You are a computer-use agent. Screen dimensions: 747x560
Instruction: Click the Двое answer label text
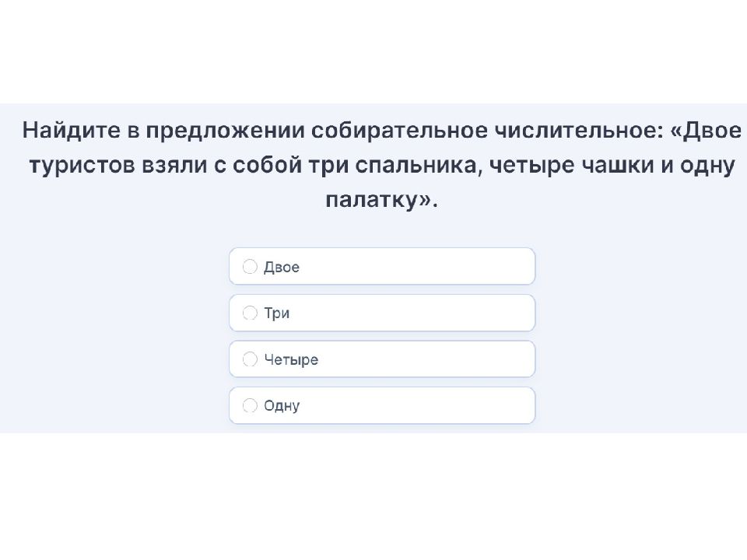tap(282, 267)
